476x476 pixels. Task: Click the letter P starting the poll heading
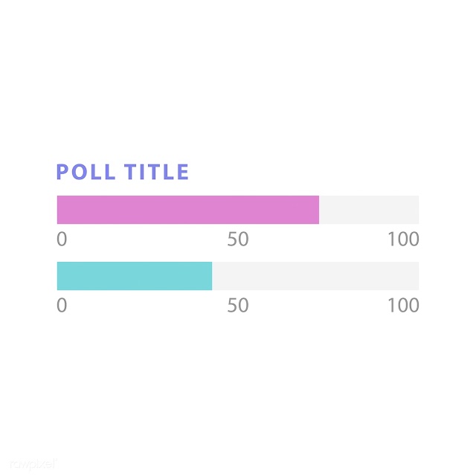(x=62, y=172)
